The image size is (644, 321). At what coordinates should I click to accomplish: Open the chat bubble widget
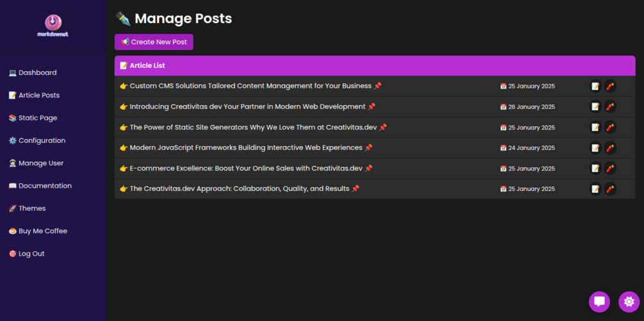(x=599, y=301)
